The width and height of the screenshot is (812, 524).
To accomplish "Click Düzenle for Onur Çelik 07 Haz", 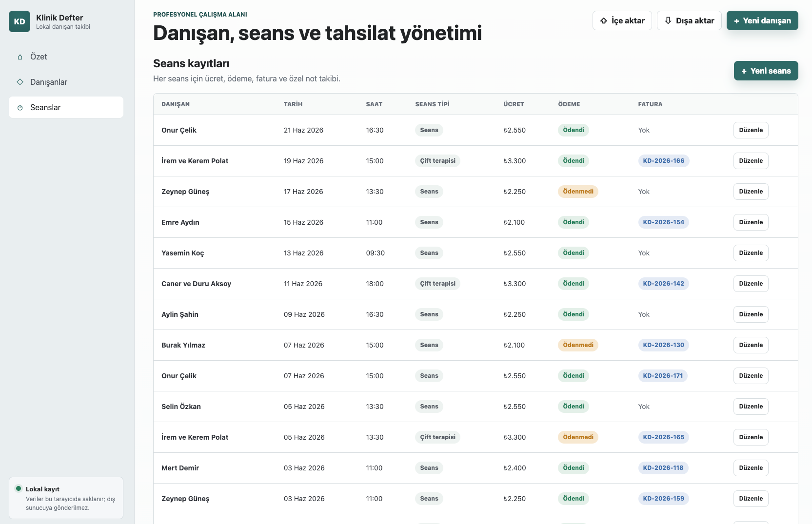I will [751, 376].
